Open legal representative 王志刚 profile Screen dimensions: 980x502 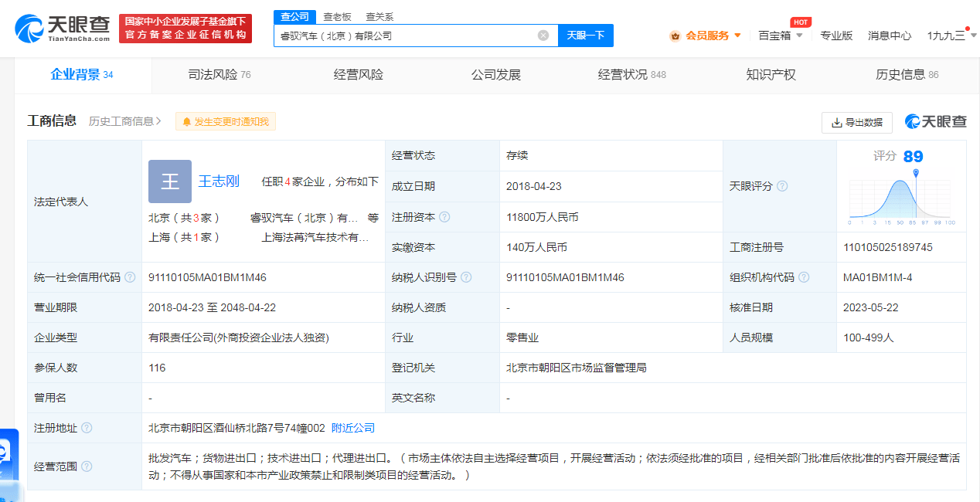coord(219,181)
